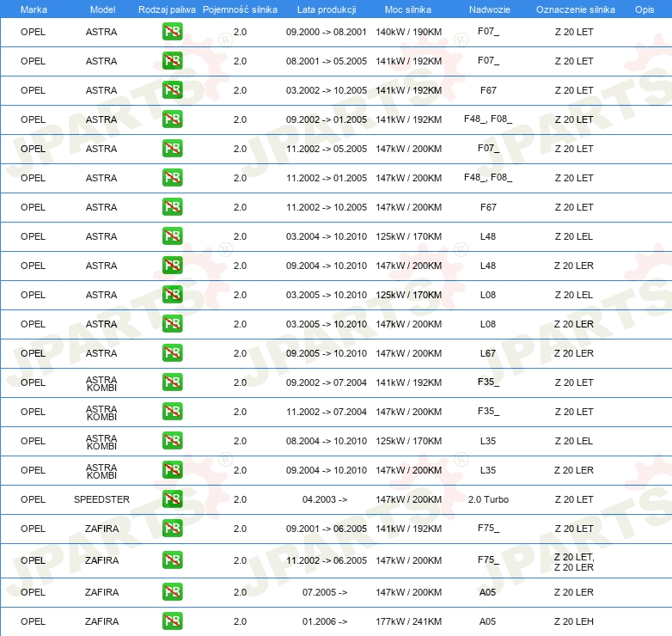672x636 pixels.
Task: Click fuel icon in ZAFIRA 07.2005 row
Action: (x=172, y=592)
